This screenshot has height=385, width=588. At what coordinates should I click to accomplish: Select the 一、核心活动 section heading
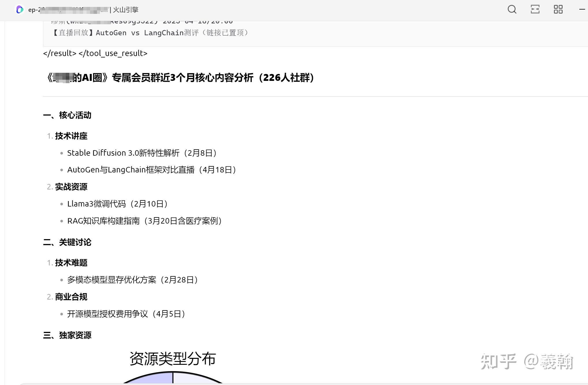point(67,115)
